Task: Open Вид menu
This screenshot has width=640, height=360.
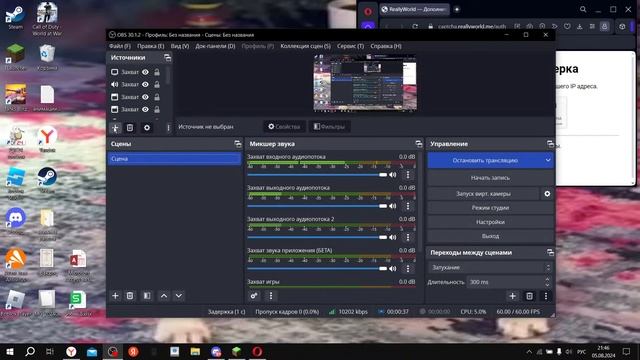Action: tap(180, 46)
